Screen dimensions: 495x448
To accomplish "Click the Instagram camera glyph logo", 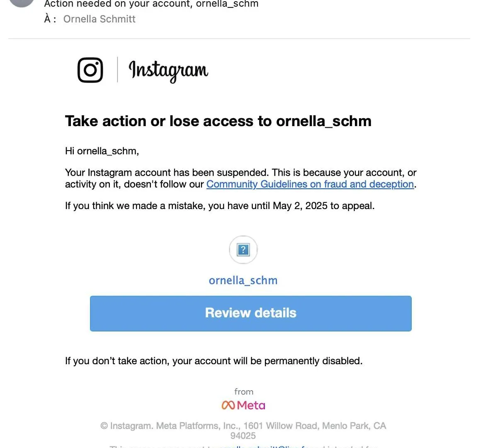I will click(x=90, y=70).
